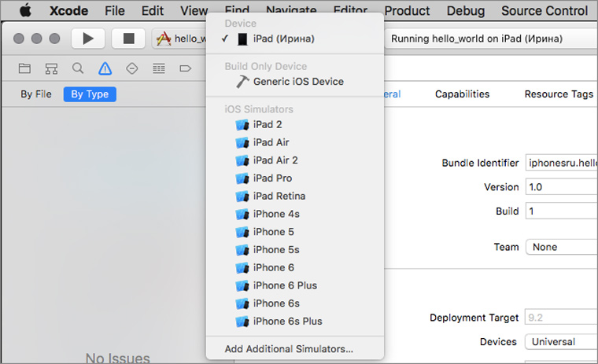Screen dimensions: 598x364
Task: Click the iPhone 6s simulator icon
Action: click(x=242, y=303)
